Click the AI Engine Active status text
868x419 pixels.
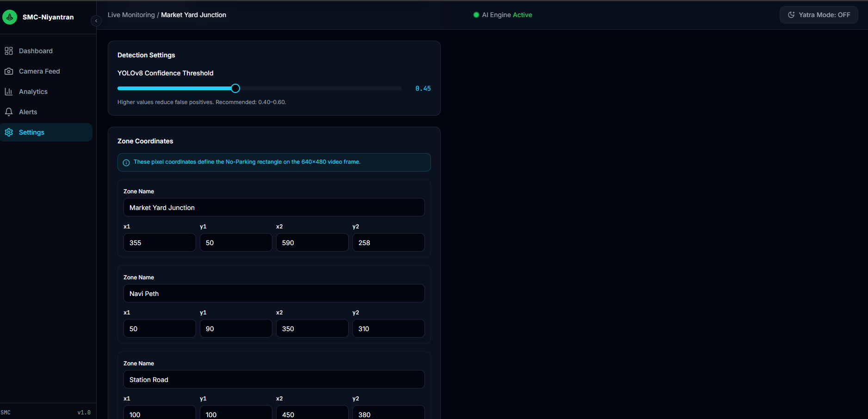(x=507, y=15)
